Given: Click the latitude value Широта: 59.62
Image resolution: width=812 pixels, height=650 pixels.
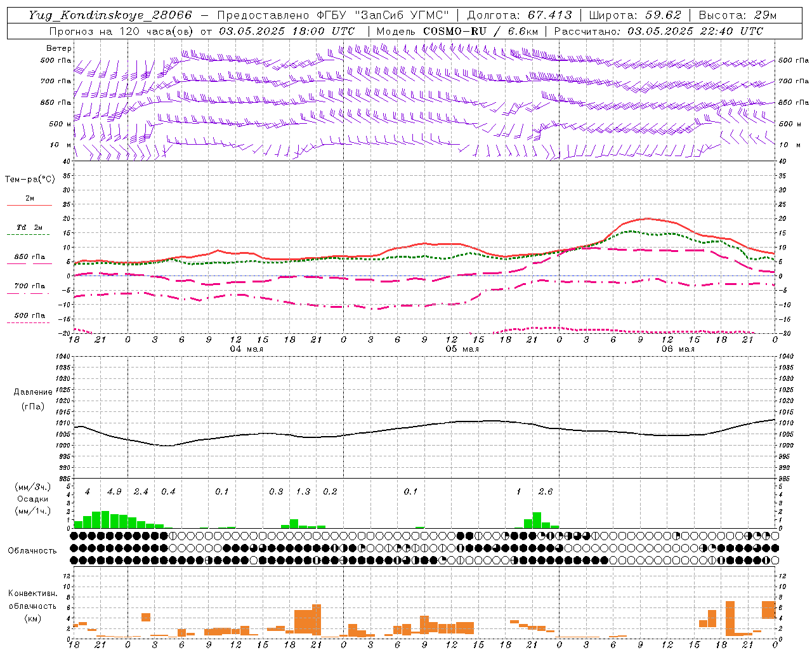Looking at the screenshot, I should pos(635,15).
